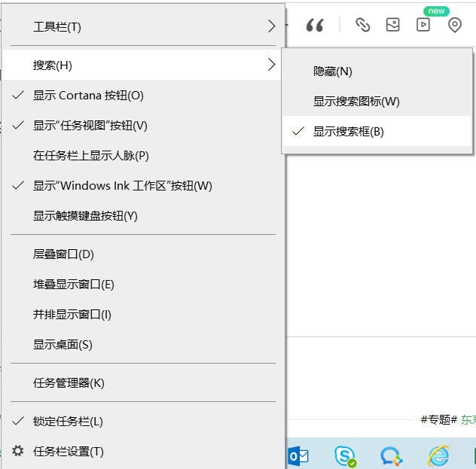Expand the 工具栏(T) submenu arrow
Viewport: 476px width, 469px height.
pos(271,26)
